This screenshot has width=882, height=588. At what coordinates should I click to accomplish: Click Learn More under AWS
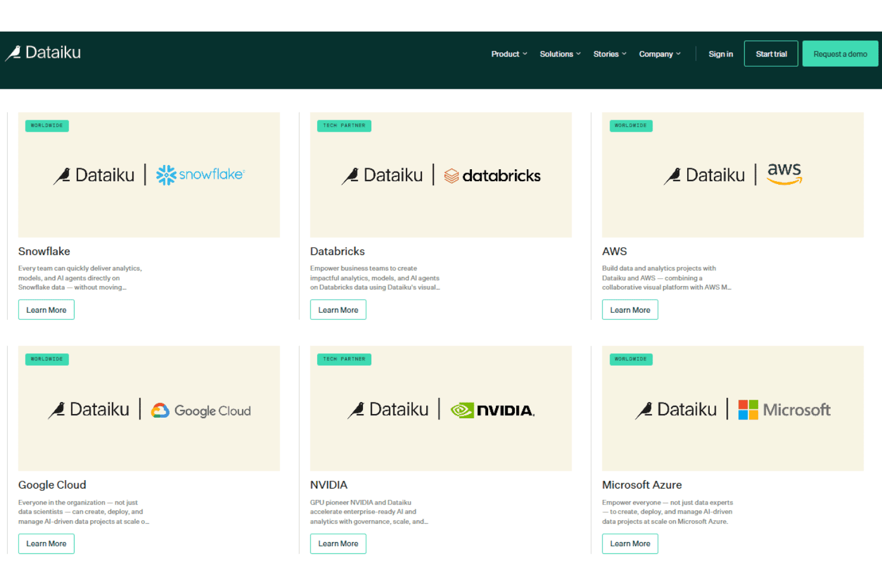[x=630, y=310]
